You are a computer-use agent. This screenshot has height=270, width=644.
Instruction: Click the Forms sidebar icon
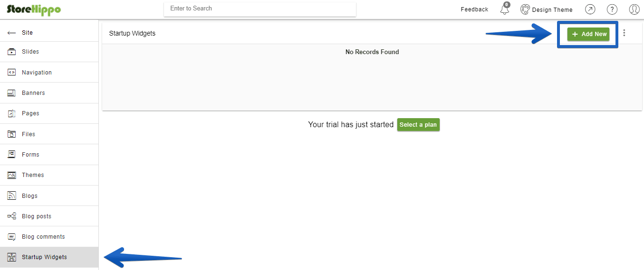(x=12, y=155)
